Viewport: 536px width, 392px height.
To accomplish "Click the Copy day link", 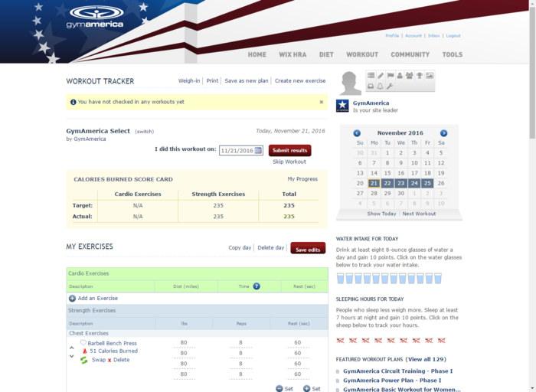I will pos(240,247).
